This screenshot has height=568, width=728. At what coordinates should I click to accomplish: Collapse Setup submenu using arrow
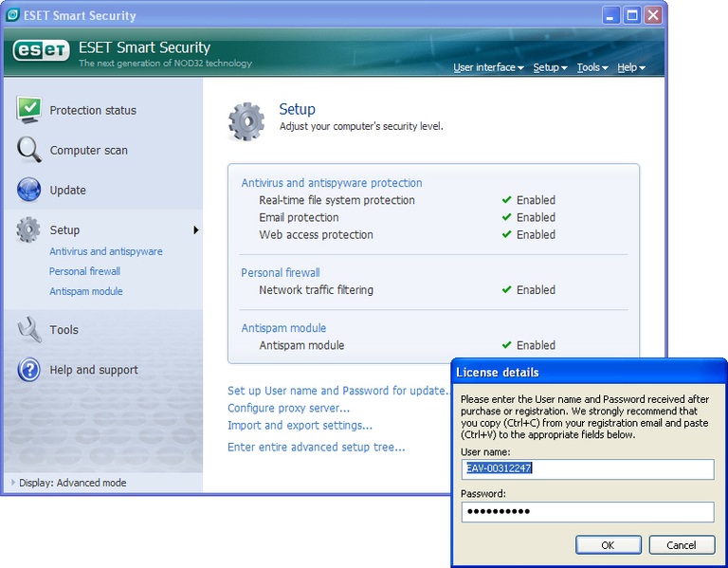coord(196,229)
